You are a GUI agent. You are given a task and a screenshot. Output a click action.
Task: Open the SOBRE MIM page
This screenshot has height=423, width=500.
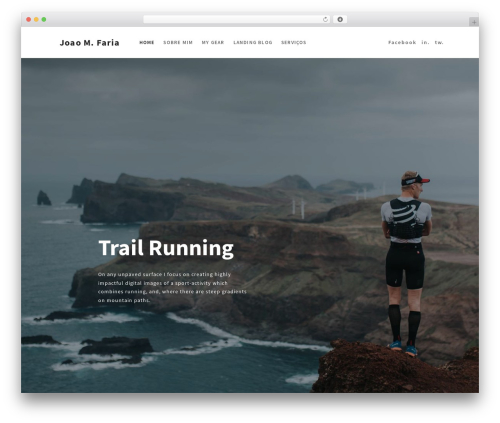[178, 42]
